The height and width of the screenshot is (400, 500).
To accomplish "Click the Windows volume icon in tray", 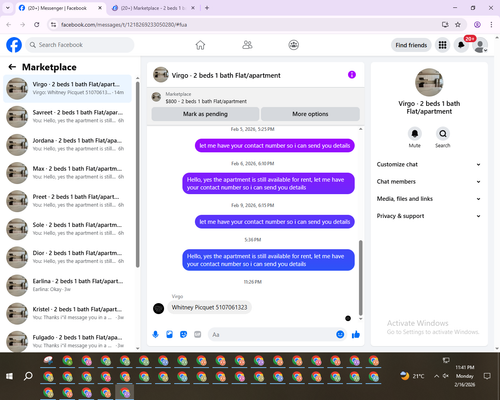I will 446,376.
